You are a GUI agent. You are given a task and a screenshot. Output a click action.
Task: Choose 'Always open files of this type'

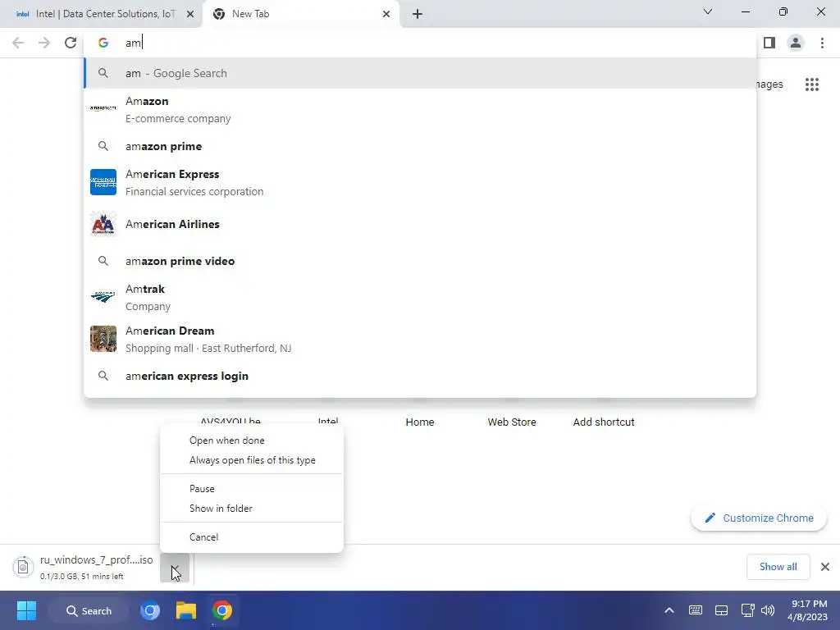pyautogui.click(x=252, y=460)
